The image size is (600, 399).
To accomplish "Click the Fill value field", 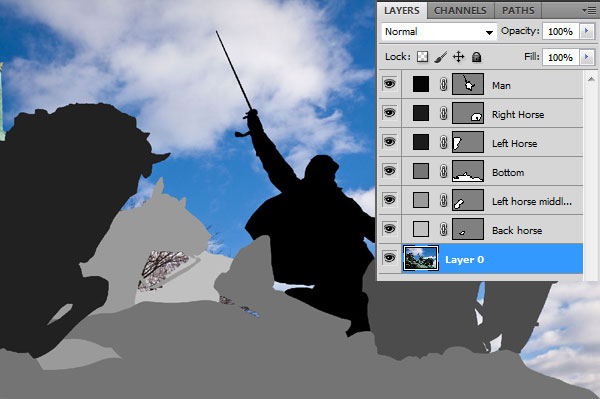I will [561, 57].
